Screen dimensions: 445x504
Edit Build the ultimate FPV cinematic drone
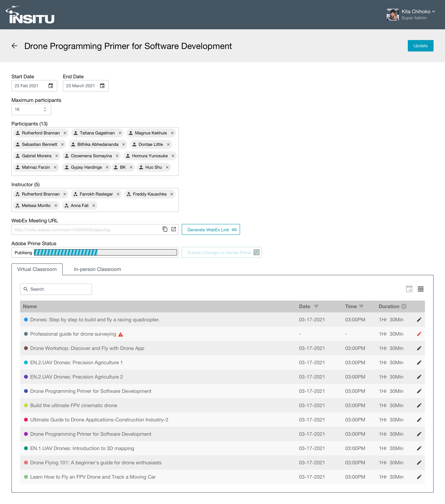419,405
